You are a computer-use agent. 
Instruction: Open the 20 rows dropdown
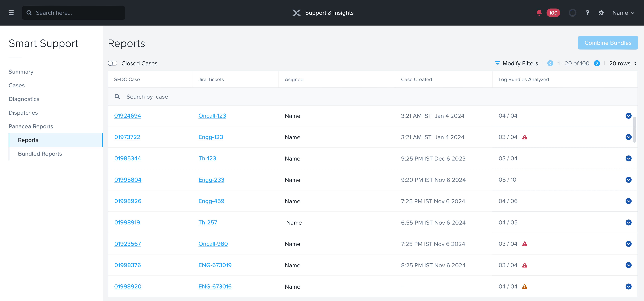[x=622, y=63]
